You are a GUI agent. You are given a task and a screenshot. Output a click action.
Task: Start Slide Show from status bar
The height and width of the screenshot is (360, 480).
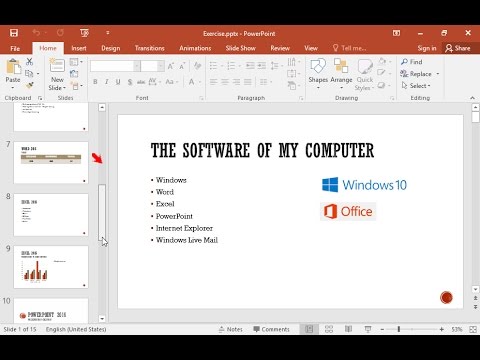pyautogui.click(x=368, y=329)
